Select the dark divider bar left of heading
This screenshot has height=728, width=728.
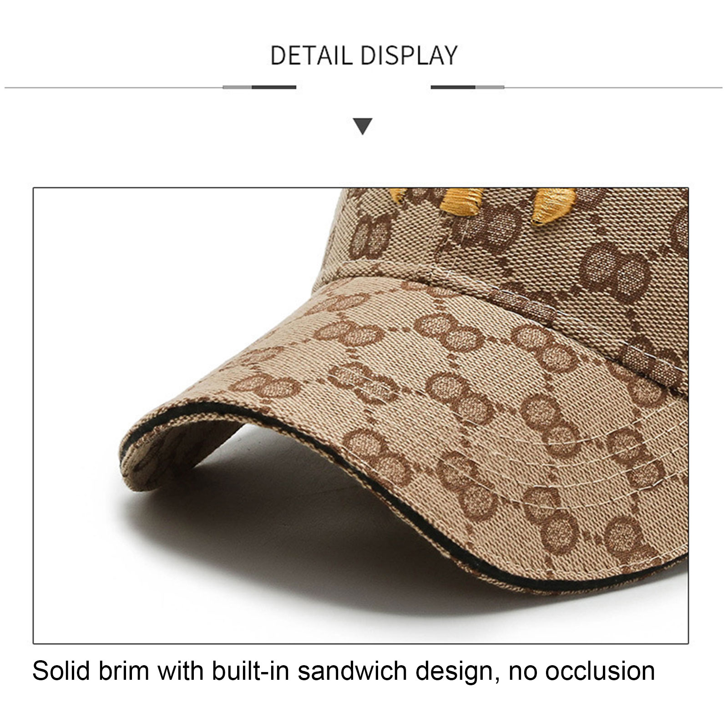[274, 87]
